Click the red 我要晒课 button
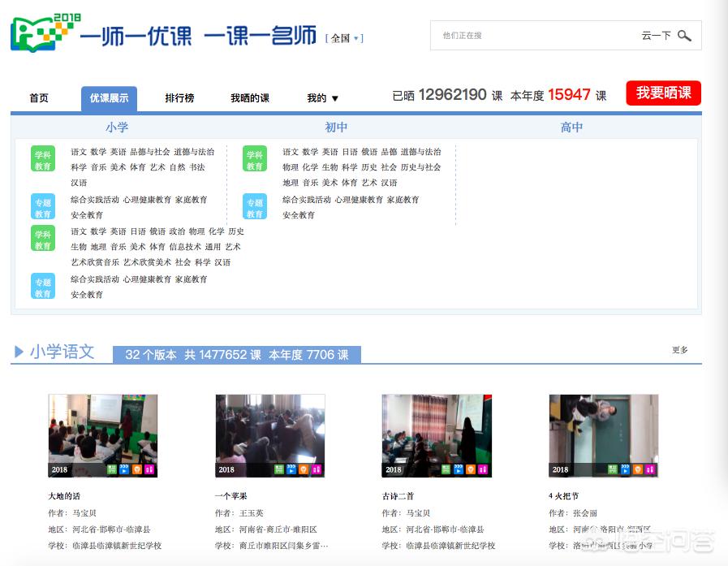Viewport: 728px width, 566px height. pos(663,93)
